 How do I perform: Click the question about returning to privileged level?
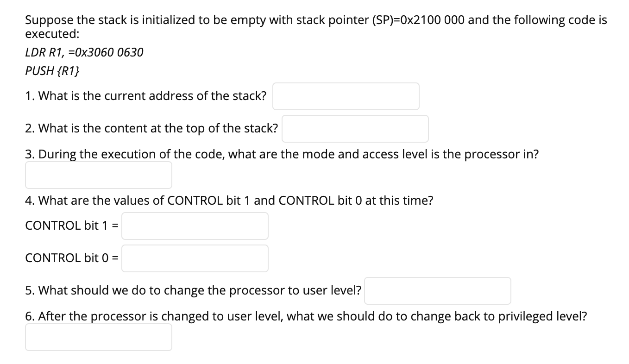(x=306, y=316)
